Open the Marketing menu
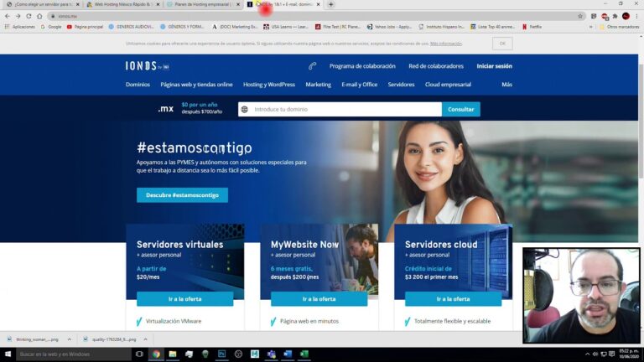The height and width of the screenshot is (362, 644). [319, 85]
